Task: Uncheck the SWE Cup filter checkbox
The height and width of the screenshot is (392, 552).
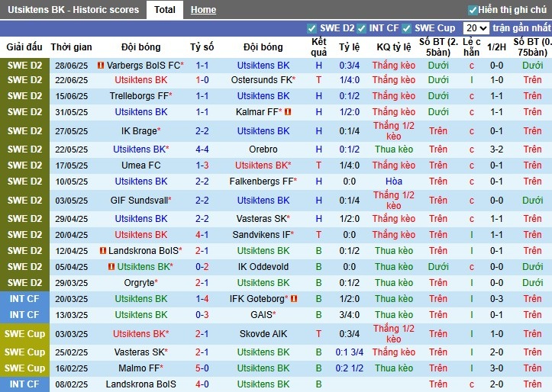Action: point(406,28)
